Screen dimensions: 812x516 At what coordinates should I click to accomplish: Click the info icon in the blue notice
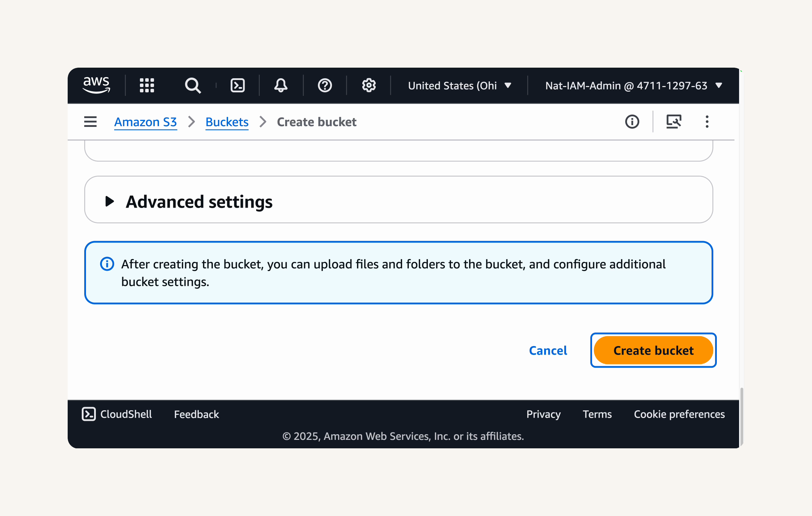(107, 264)
